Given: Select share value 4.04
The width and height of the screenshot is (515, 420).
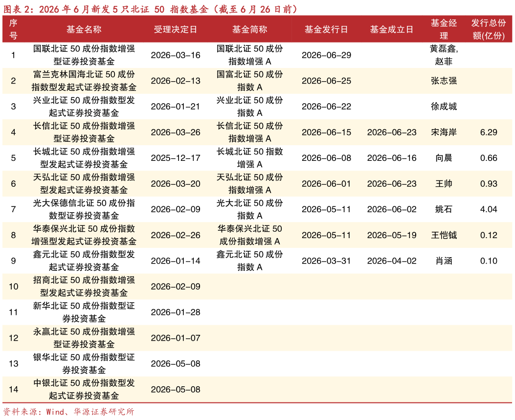Looking at the screenshot, I should click(x=489, y=209).
